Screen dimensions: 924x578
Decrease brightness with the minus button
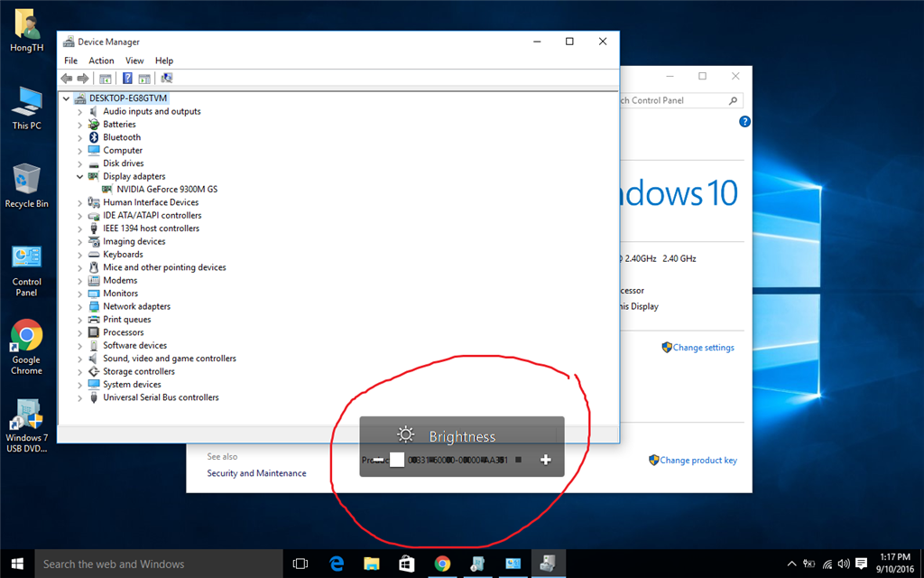[379, 460]
